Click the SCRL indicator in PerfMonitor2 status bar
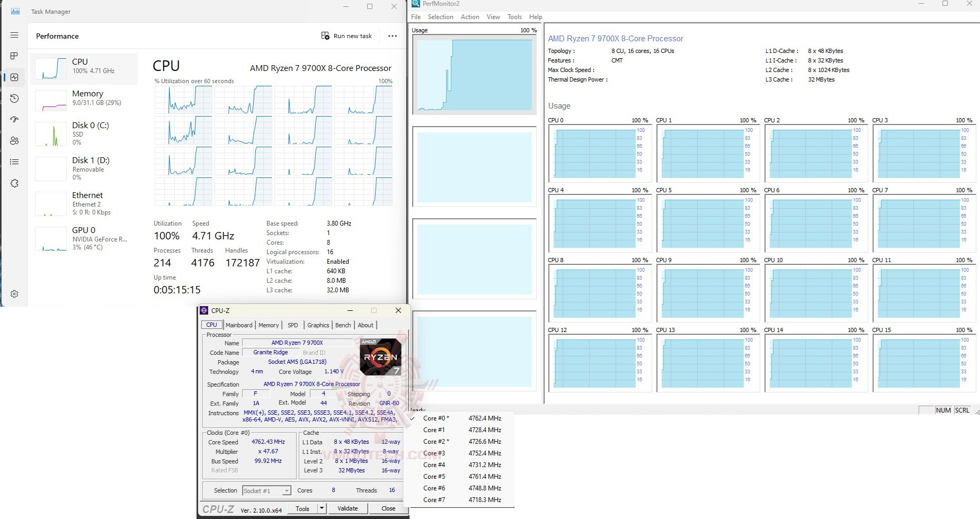The width and height of the screenshot is (980, 519). coord(962,410)
